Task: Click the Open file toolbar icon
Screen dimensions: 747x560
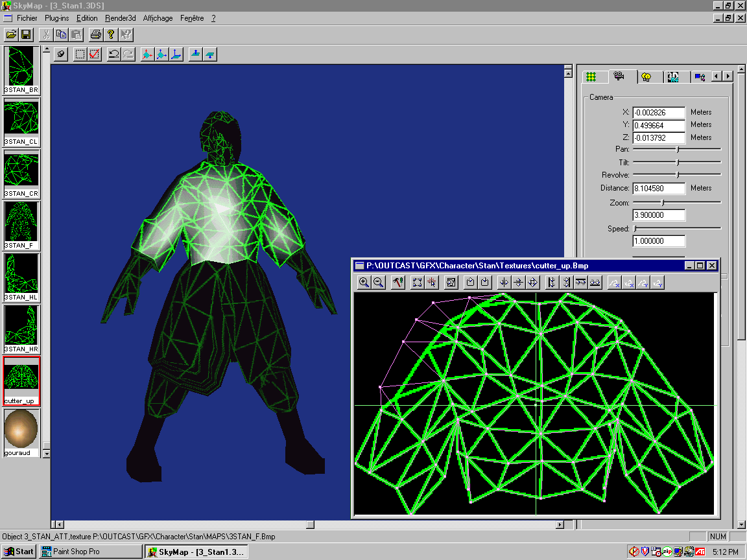Action: [x=12, y=34]
